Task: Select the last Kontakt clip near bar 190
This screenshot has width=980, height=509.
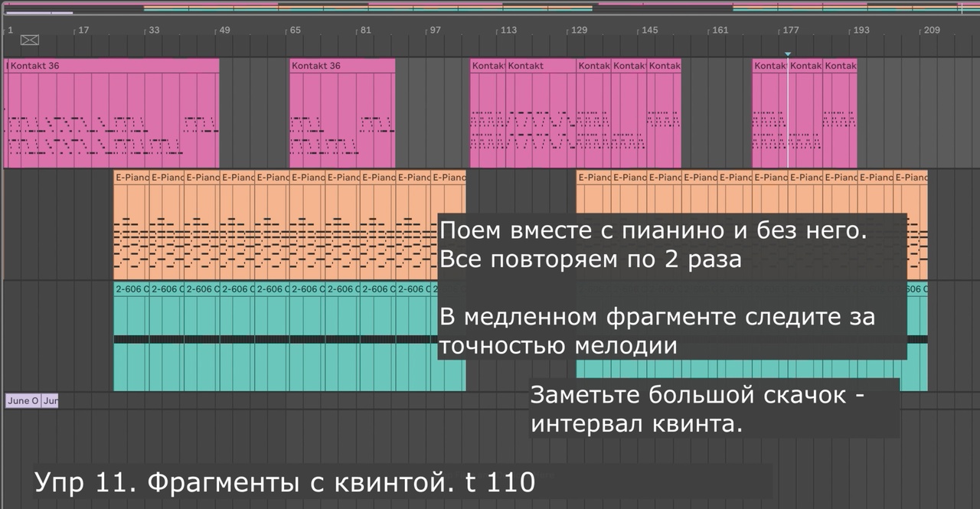Action: [840, 113]
